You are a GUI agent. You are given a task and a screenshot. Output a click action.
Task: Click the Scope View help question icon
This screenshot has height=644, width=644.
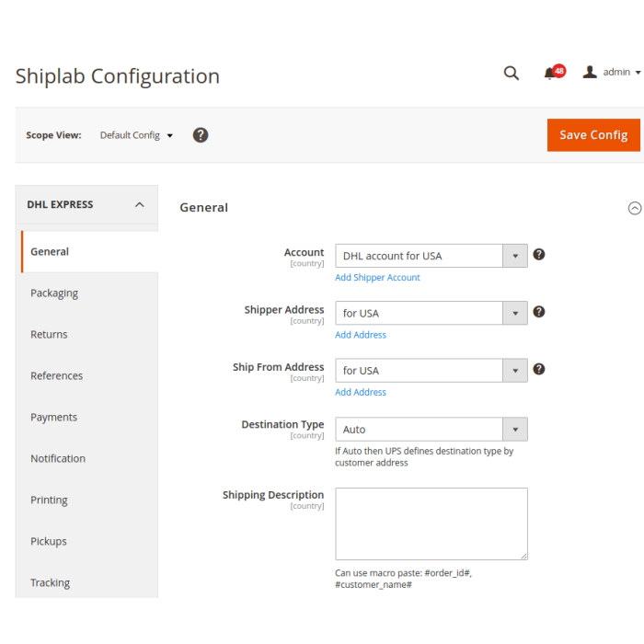point(201,135)
